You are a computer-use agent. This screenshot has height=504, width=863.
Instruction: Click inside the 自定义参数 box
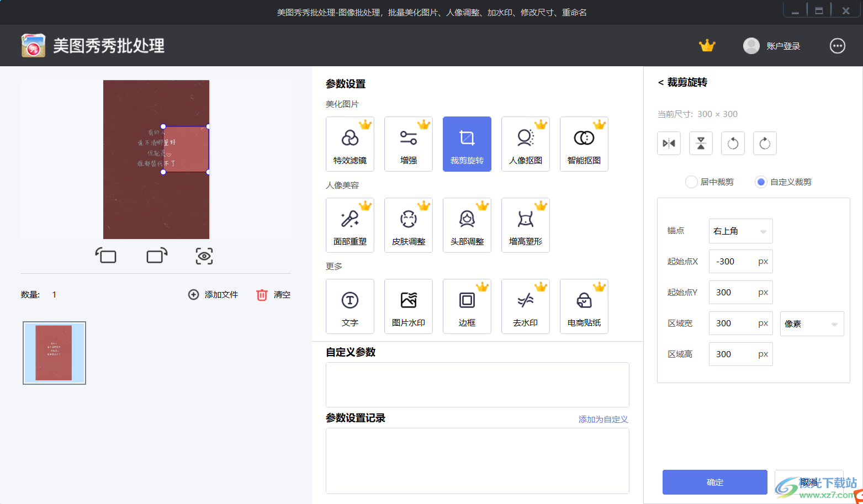478,385
